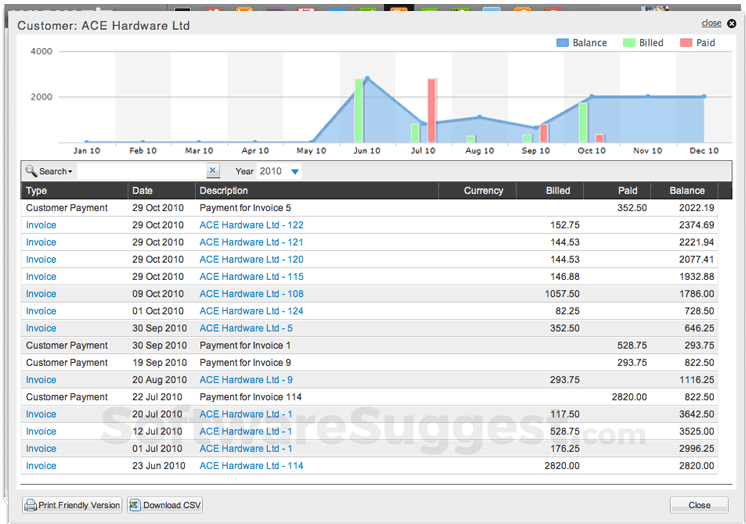Select 'Payment for Invoice 114' text
The height and width of the screenshot is (524, 746).
(x=250, y=397)
